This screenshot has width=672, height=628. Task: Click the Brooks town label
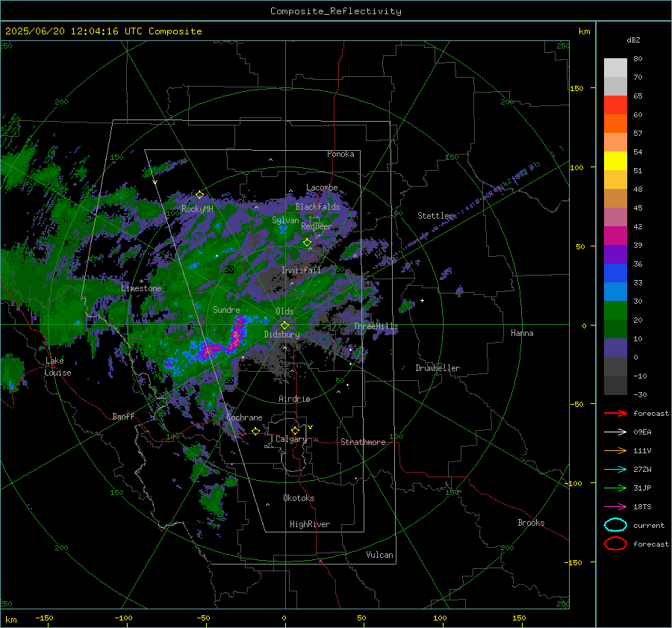pyautogui.click(x=531, y=523)
